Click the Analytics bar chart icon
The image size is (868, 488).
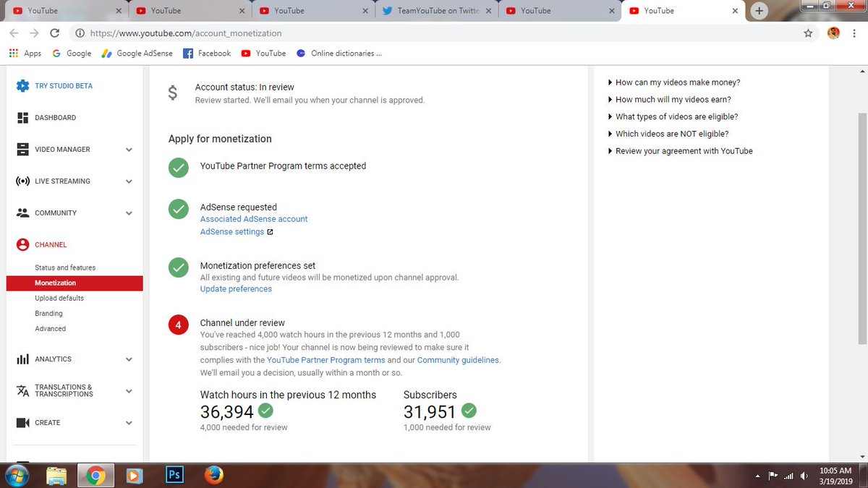(22, 359)
